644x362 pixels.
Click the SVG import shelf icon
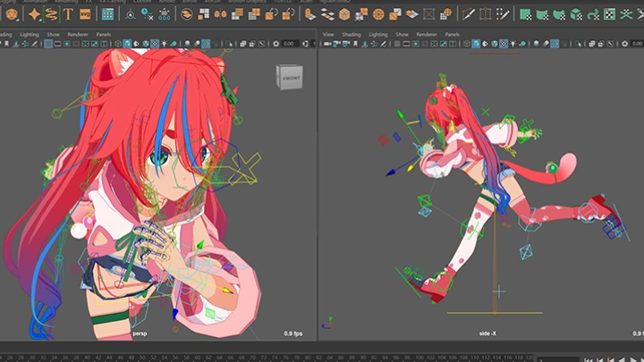[x=85, y=14]
